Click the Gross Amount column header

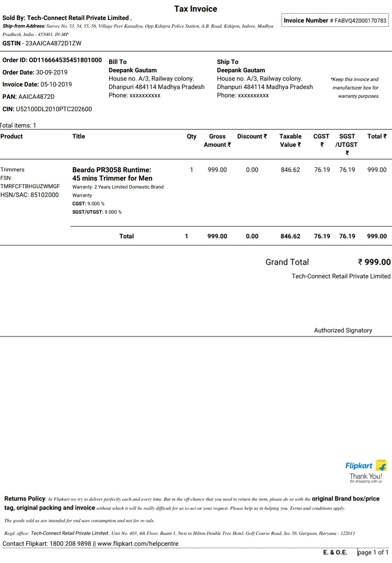tap(217, 140)
